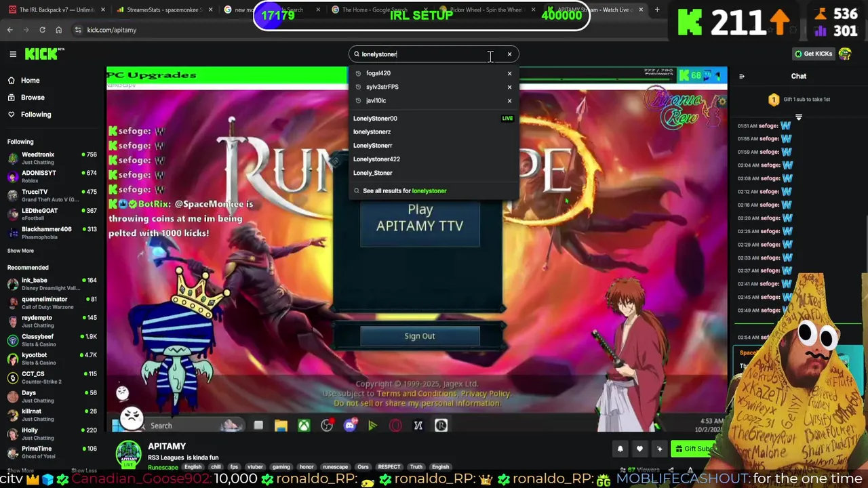Open queeneliminator in Recommended list
The image size is (868, 488).
(53, 302)
